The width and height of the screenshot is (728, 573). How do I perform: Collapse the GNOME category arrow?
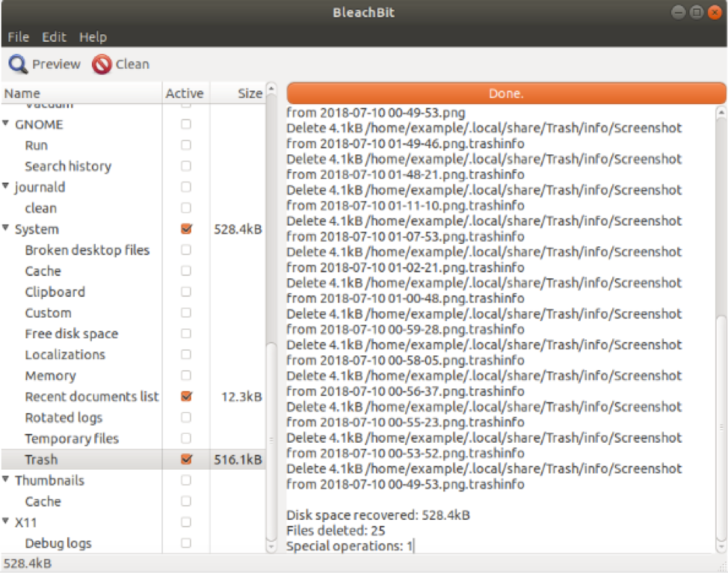[7, 124]
